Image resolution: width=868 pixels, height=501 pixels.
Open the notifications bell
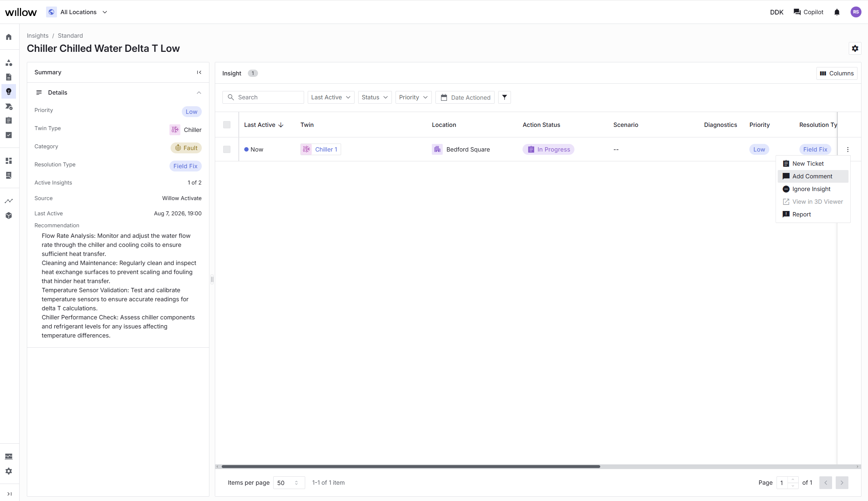coord(837,12)
